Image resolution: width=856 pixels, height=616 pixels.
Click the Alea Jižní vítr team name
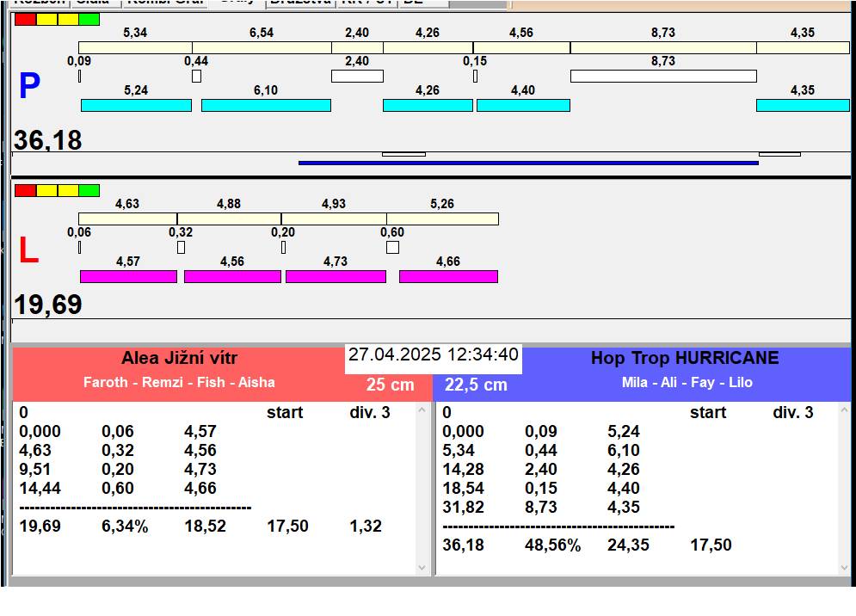[x=179, y=358]
